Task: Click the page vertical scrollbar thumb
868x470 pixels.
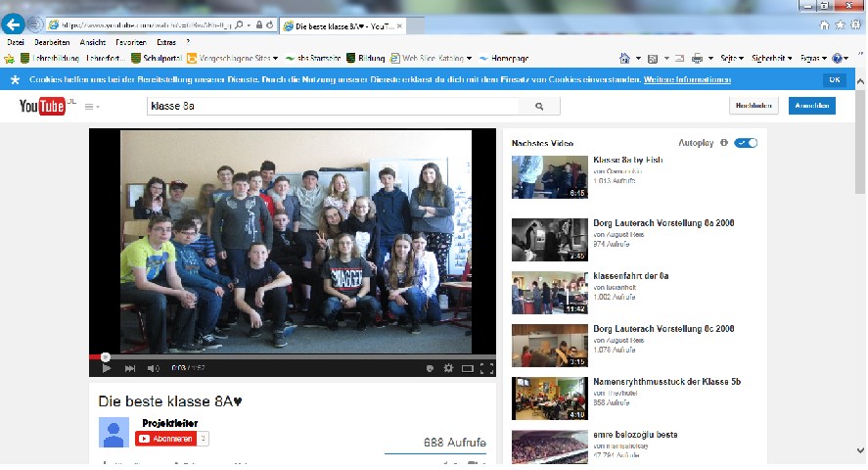Action: (x=860, y=141)
